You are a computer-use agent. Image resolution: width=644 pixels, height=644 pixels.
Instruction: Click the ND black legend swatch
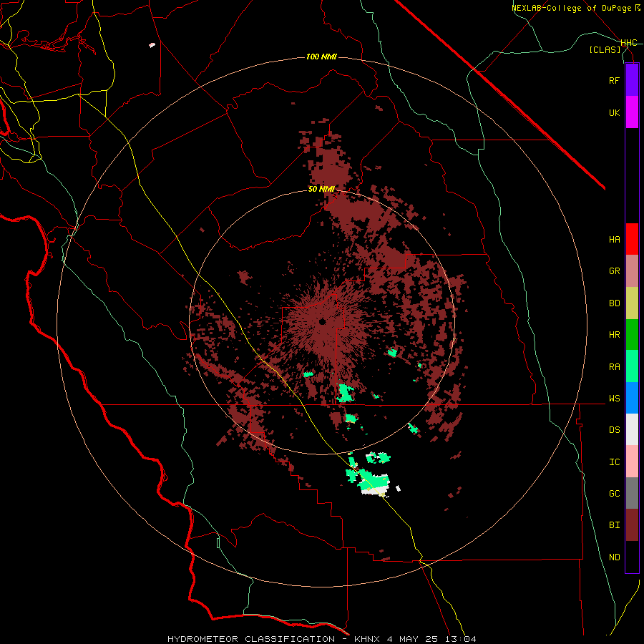click(632, 557)
